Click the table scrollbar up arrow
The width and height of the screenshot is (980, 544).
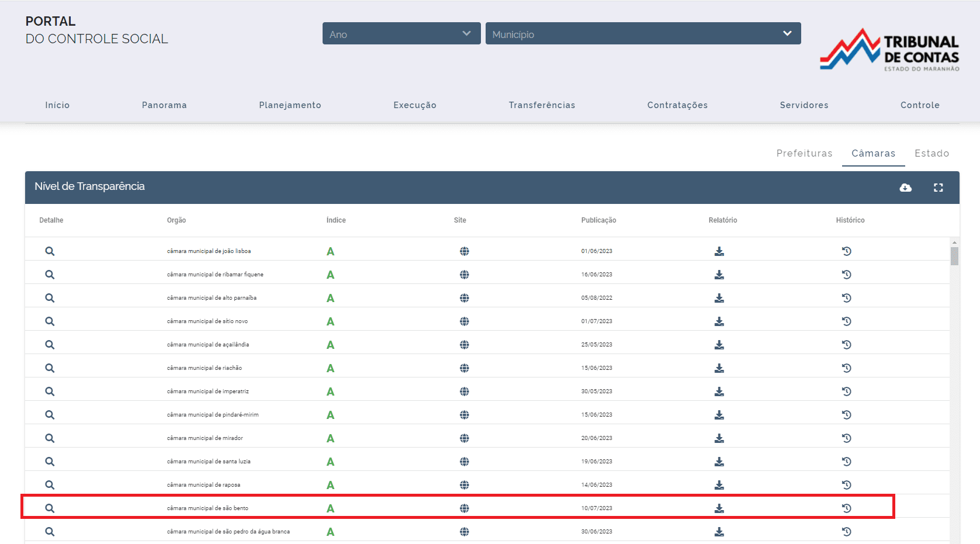coord(954,242)
